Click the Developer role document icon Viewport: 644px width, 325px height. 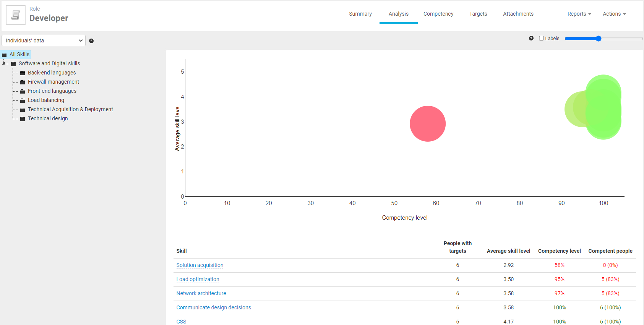pos(16,15)
